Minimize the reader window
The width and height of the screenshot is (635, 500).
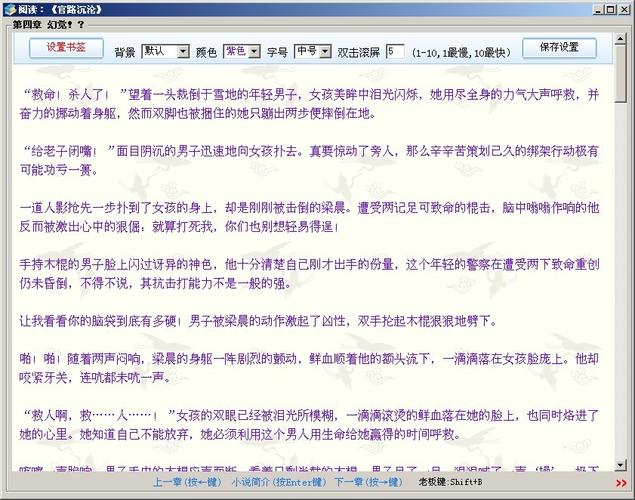click(598, 9)
